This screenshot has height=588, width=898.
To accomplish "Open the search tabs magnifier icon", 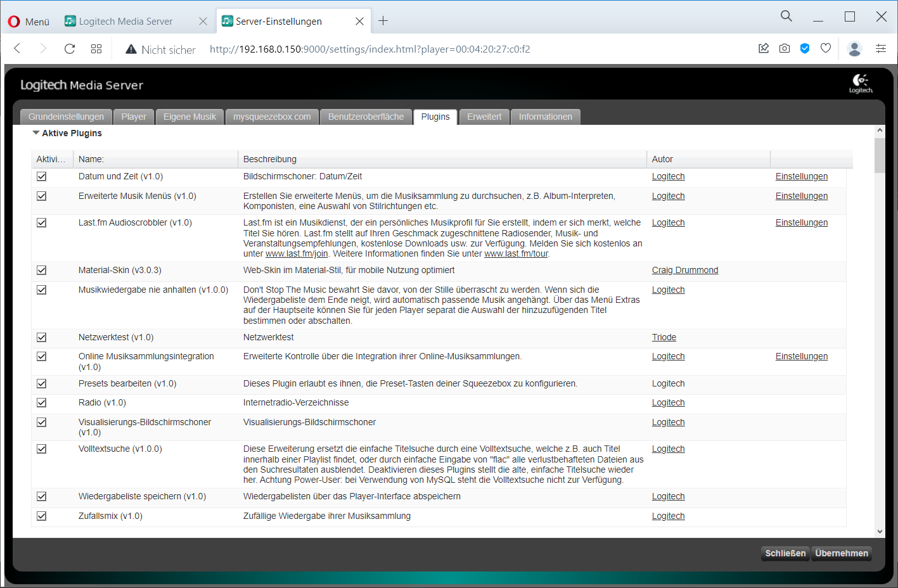I will pos(786,16).
